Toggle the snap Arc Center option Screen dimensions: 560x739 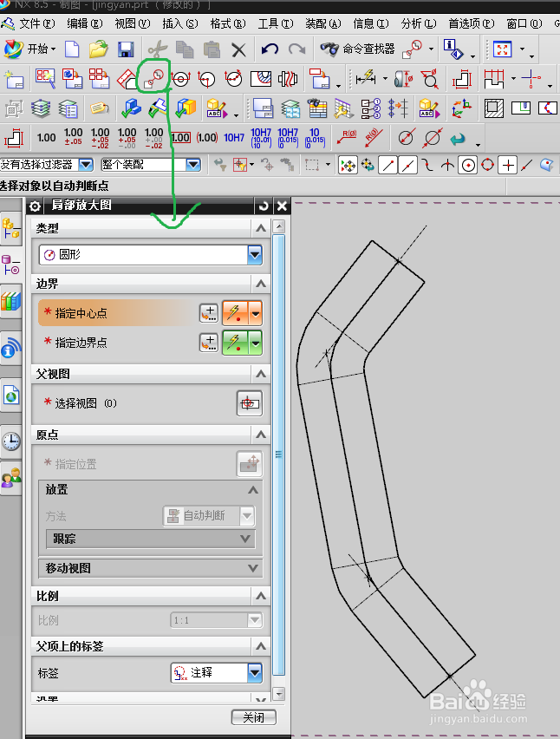(468, 166)
